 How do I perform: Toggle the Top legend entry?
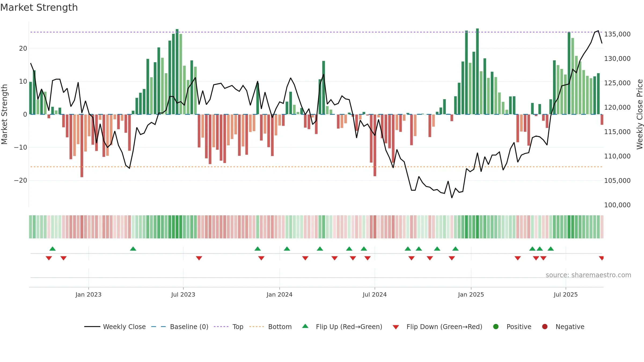tap(228, 327)
